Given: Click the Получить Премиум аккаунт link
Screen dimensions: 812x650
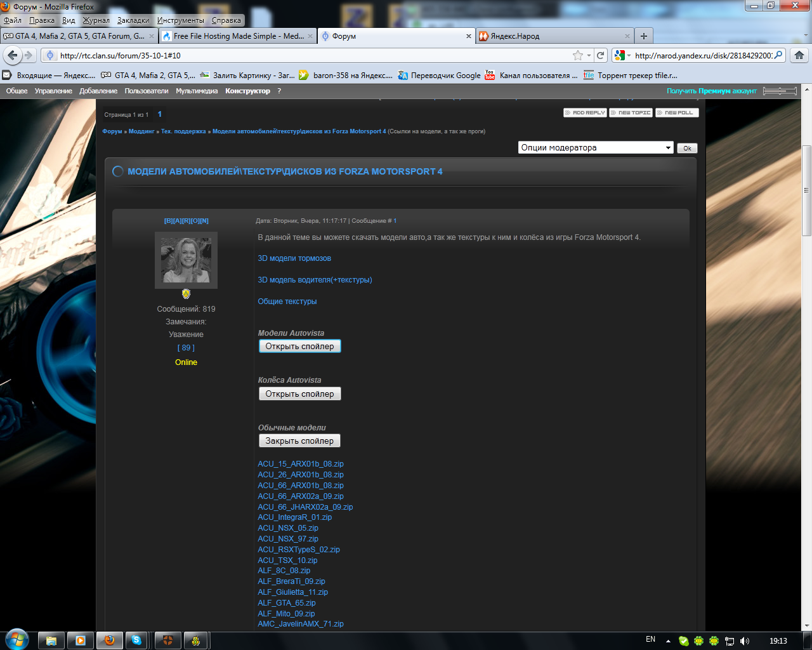Looking at the screenshot, I should tap(712, 91).
